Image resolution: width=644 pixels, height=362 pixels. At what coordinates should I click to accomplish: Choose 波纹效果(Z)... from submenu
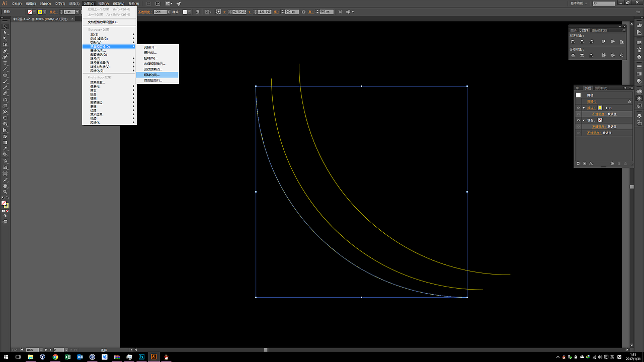tap(157, 69)
